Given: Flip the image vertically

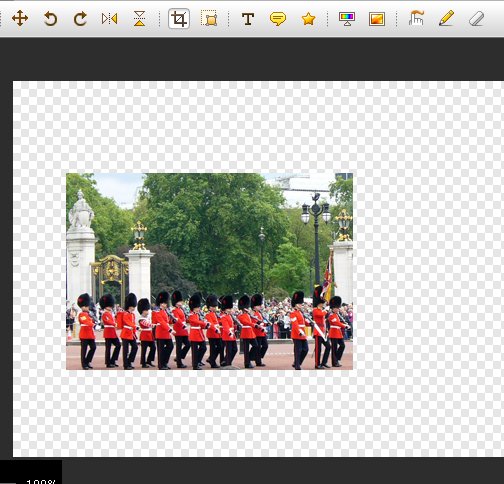Looking at the screenshot, I should pyautogui.click(x=140, y=18).
